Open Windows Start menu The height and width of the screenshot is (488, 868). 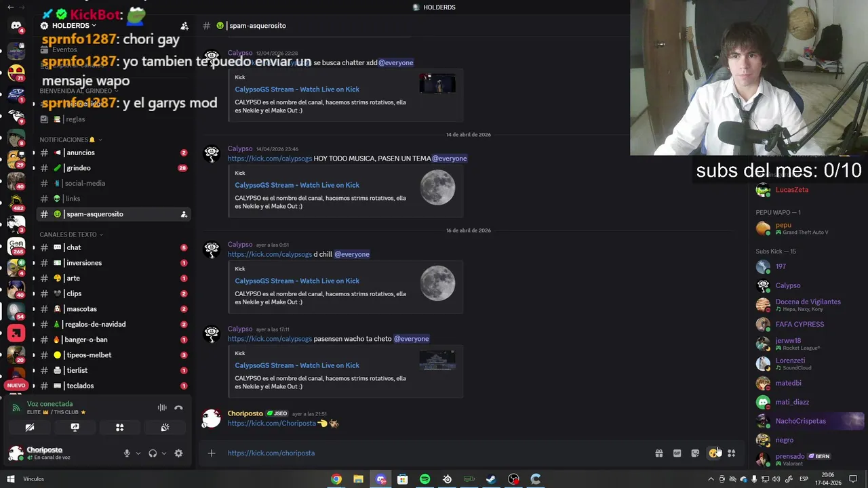10,479
